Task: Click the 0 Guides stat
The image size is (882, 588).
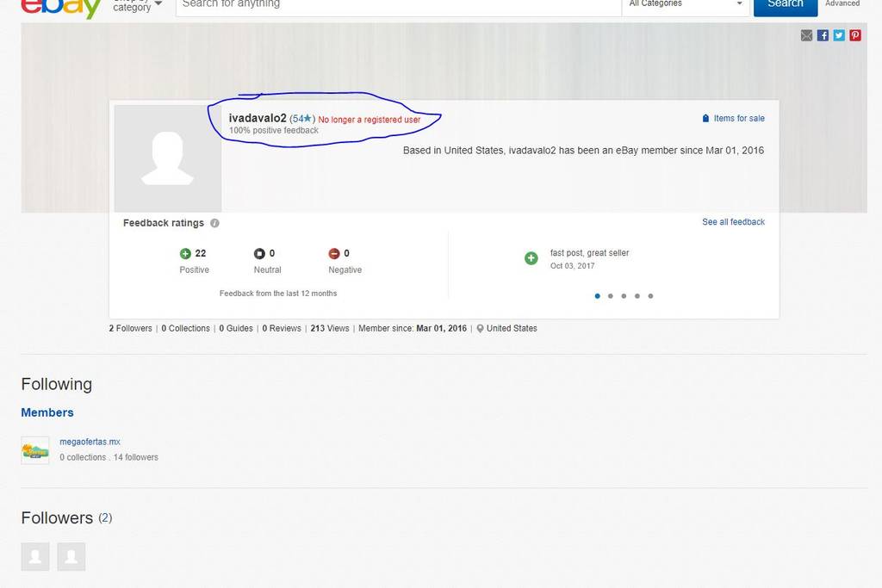Action: (x=236, y=328)
